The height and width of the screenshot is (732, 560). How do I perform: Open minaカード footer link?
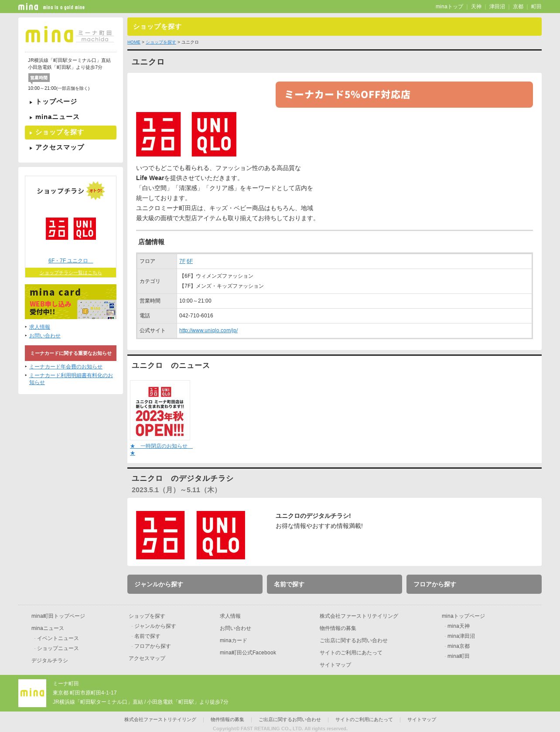pos(233,640)
